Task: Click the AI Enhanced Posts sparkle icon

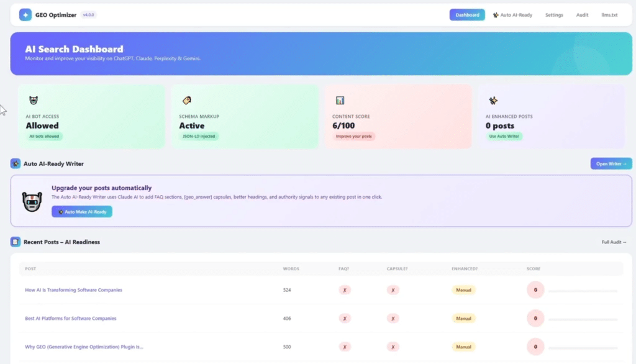Action: (493, 101)
